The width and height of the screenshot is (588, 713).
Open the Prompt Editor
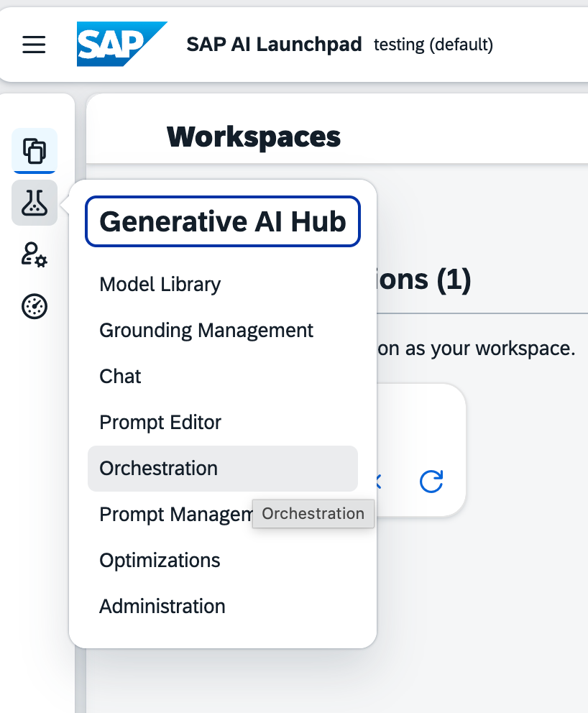[223, 423]
